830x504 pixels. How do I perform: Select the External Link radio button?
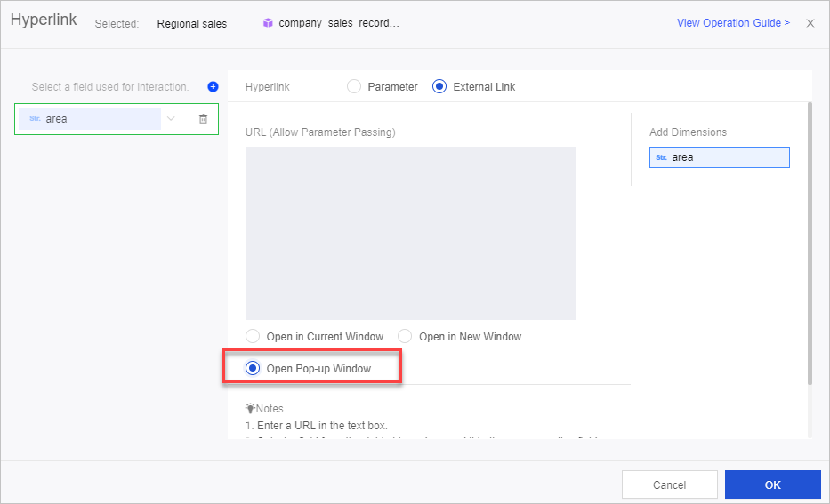point(439,87)
